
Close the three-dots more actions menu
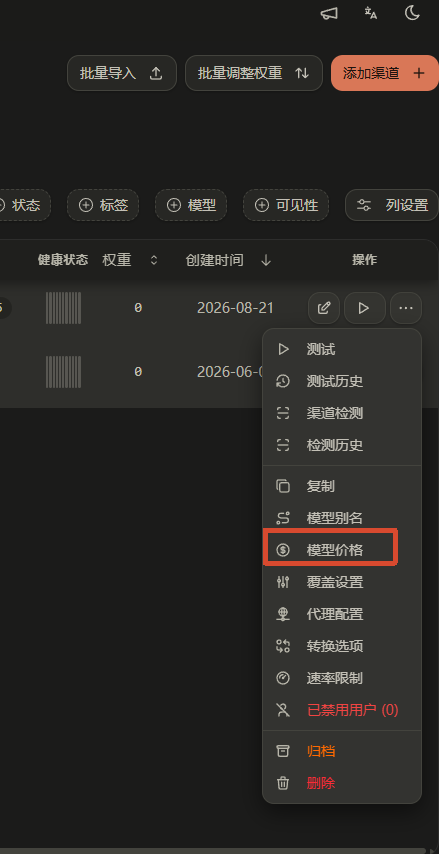coord(406,308)
